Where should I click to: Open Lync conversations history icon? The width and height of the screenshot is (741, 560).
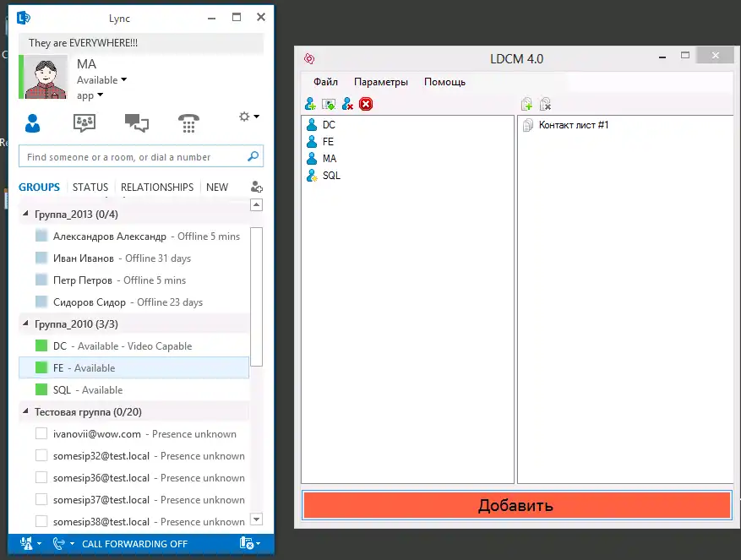[x=137, y=122]
